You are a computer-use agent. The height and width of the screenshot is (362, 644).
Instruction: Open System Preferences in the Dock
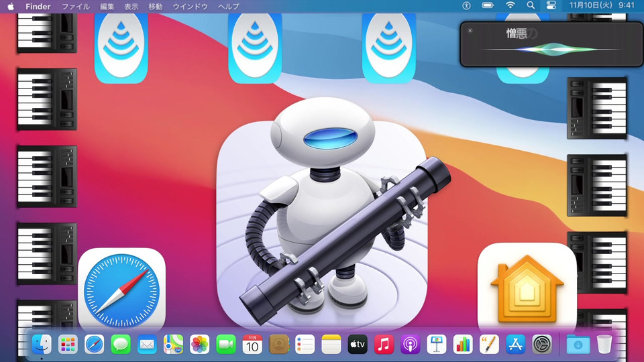[x=542, y=345]
